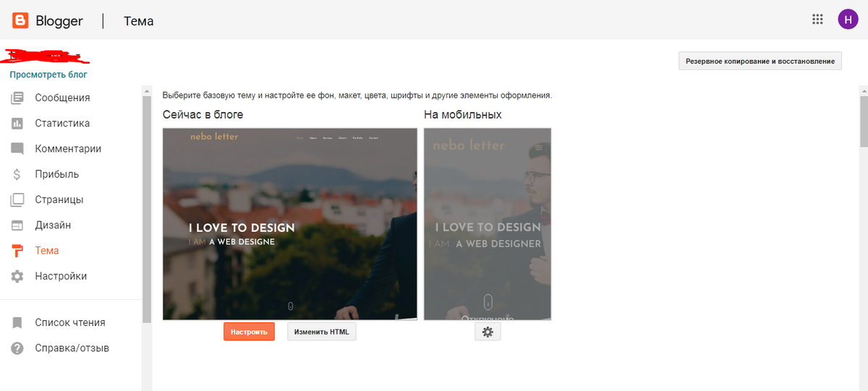Click the Страницы pages icon

(17, 199)
